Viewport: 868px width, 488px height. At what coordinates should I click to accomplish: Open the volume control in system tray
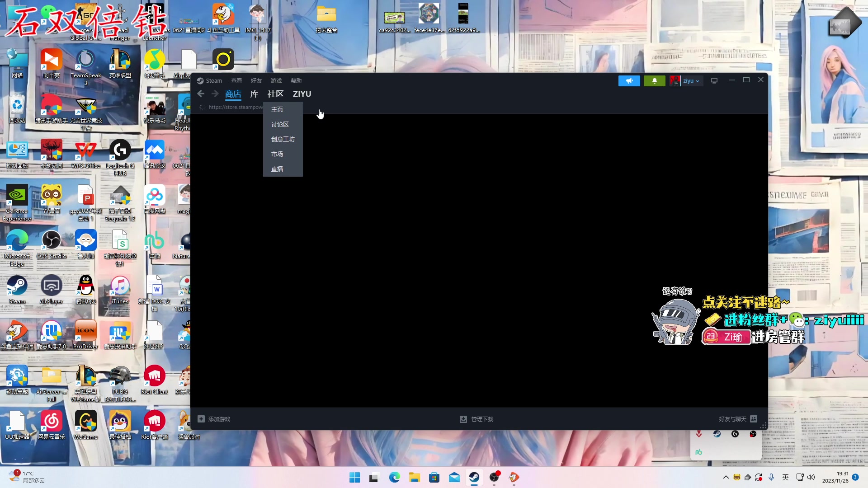[811, 477]
